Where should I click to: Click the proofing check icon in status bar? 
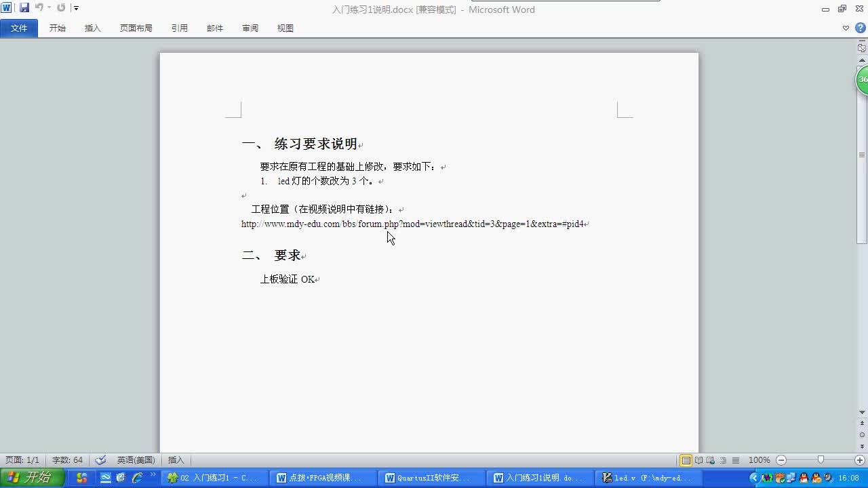101,460
